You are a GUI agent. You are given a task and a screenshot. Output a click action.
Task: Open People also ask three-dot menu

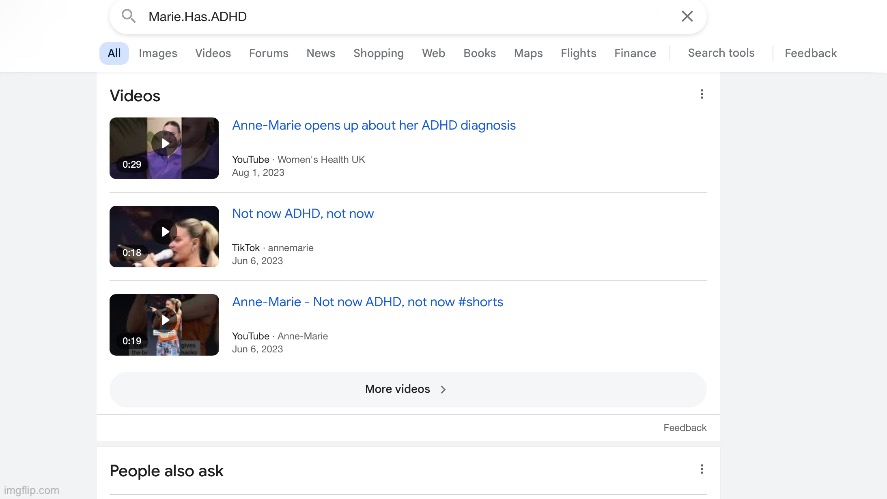(x=701, y=469)
